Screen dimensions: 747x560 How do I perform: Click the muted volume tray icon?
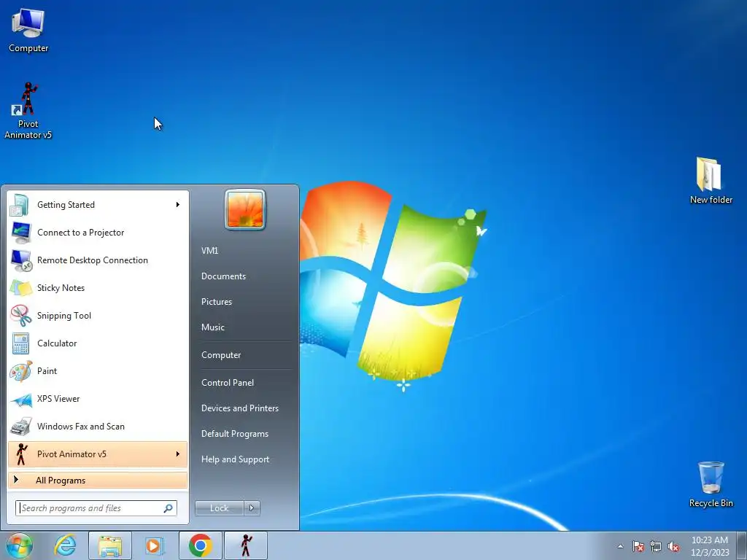(673, 547)
